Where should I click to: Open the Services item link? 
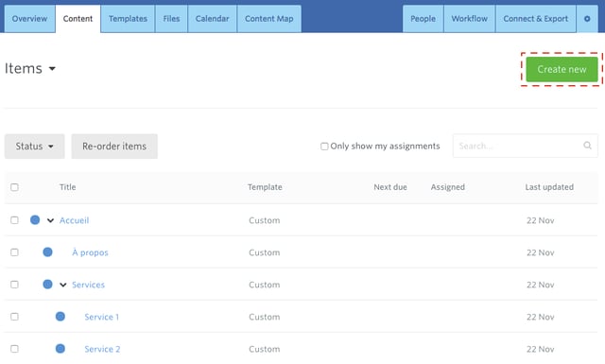88,285
